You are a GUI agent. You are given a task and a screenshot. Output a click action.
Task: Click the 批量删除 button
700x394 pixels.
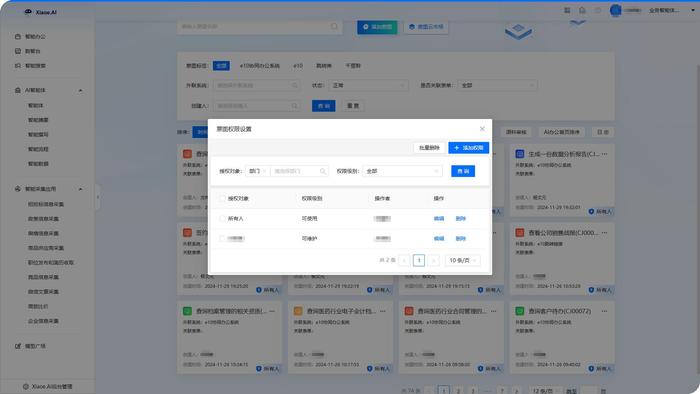tap(429, 148)
